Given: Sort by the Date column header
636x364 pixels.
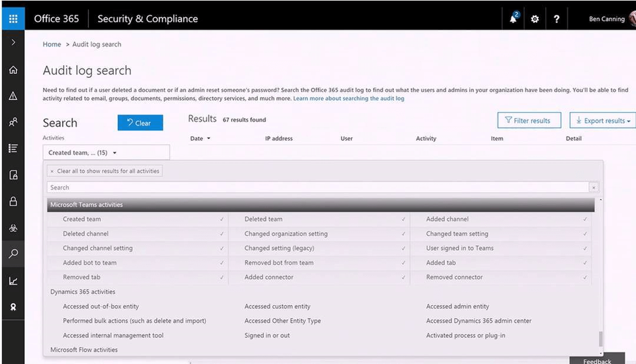Looking at the screenshot, I should pyautogui.click(x=200, y=138).
